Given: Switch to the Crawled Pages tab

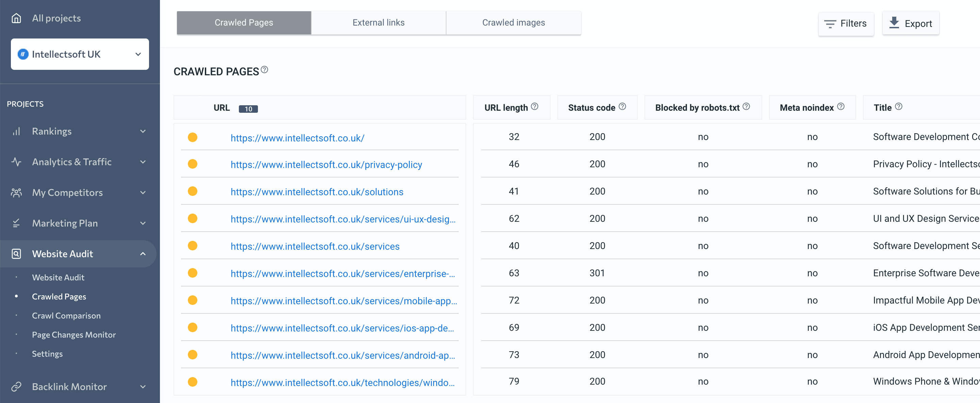Looking at the screenshot, I should tap(244, 23).
